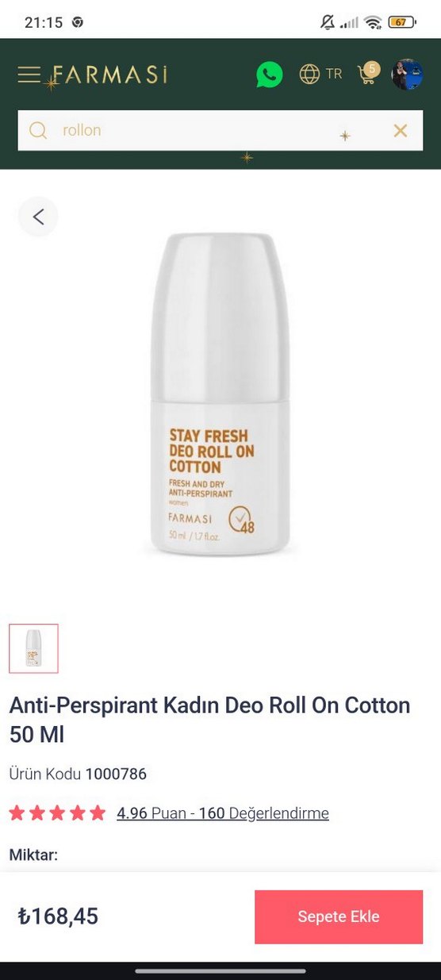Viewport: 441px width, 980px height.
Task: Open WhatsApp contact icon
Action: (270, 75)
